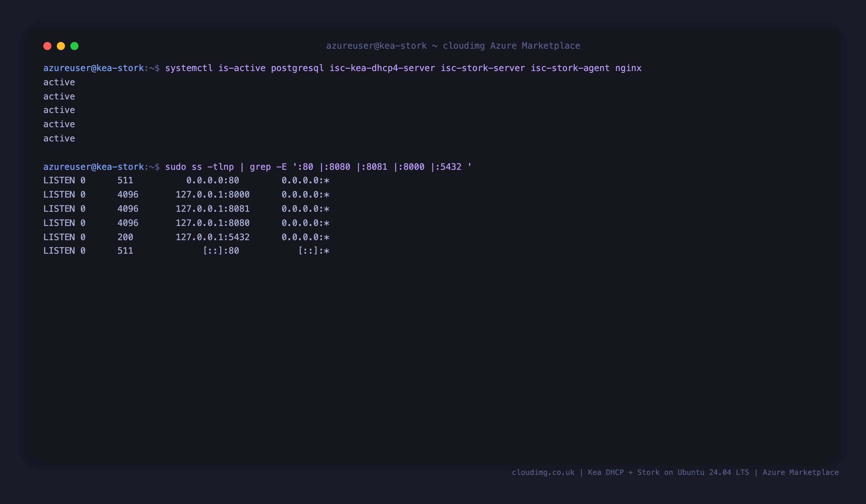The width and height of the screenshot is (866, 504).
Task: Click the terminal title 'azureuser@kea-stork ~ cloudimg Azure Marketplace'
Action: [453, 46]
